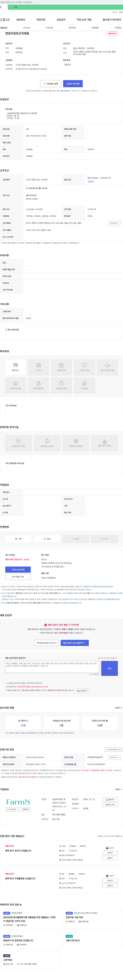123x980 pixels.
Task: Open the 취업지원 main menu
Action: pyautogui.click(x=41, y=20)
